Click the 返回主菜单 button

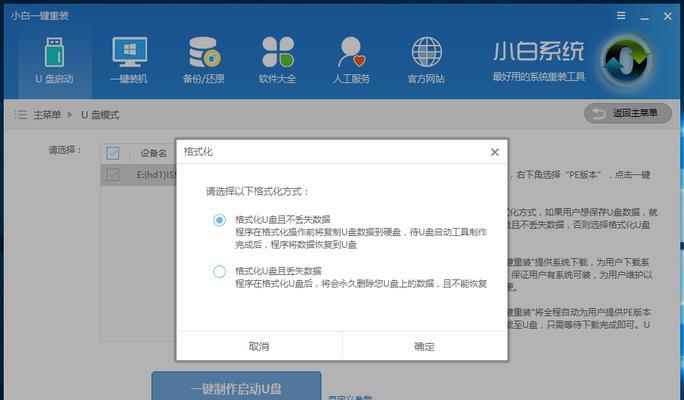coord(628,113)
